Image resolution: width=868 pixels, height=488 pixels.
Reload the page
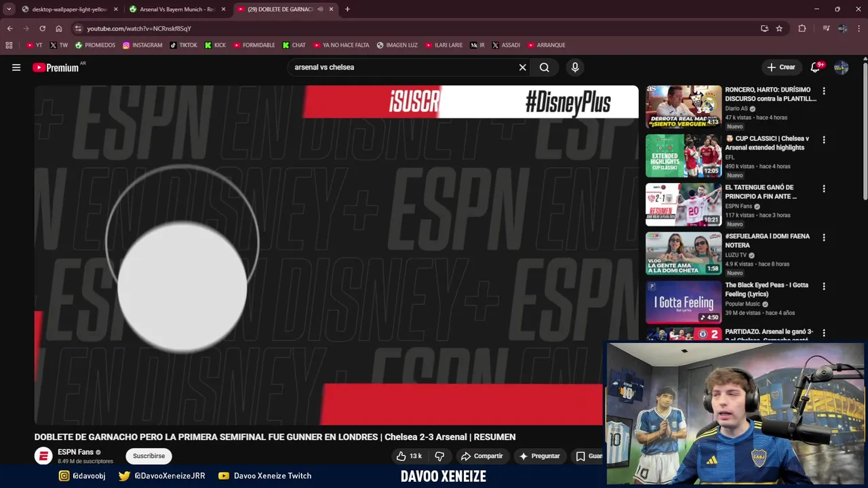42,28
